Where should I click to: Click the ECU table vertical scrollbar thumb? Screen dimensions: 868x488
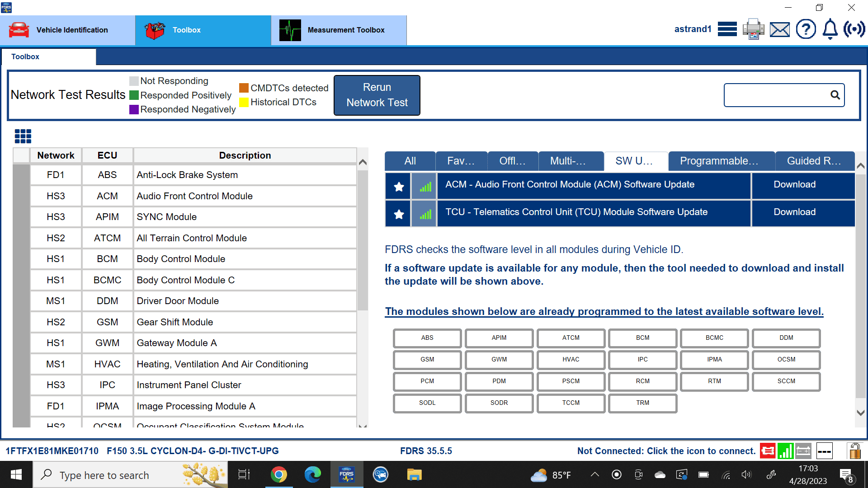(363, 239)
